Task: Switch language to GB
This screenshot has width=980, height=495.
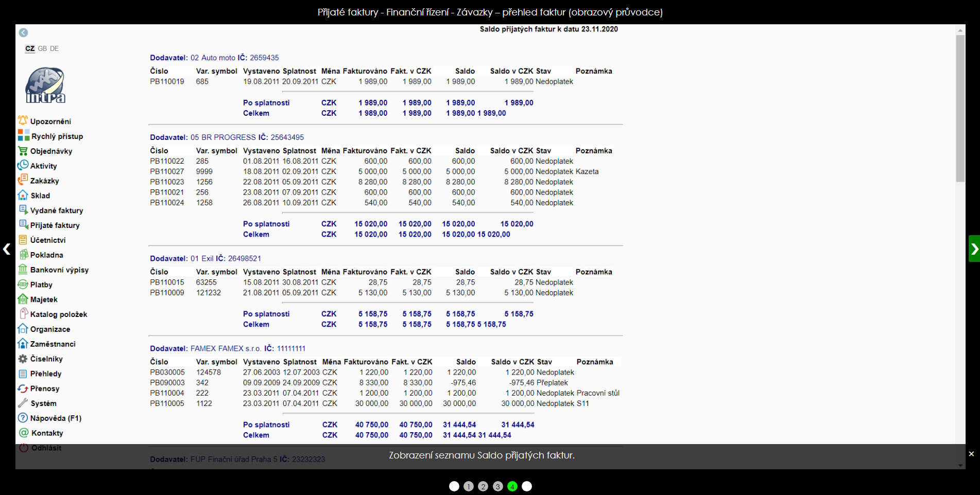Action: (x=42, y=48)
